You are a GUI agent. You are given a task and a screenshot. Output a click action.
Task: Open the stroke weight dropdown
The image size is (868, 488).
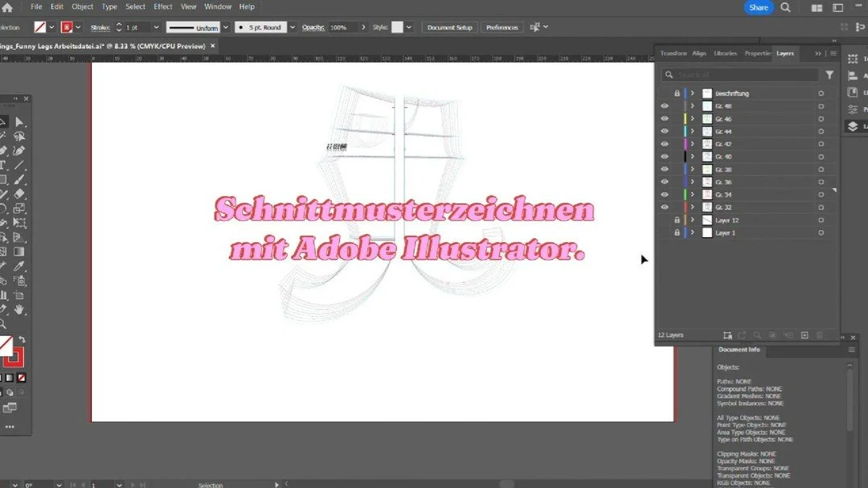pyautogui.click(x=156, y=27)
